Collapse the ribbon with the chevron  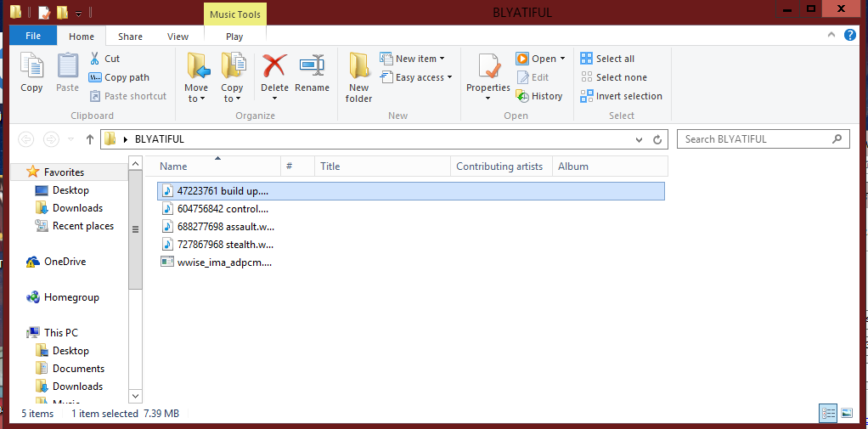coord(831,35)
